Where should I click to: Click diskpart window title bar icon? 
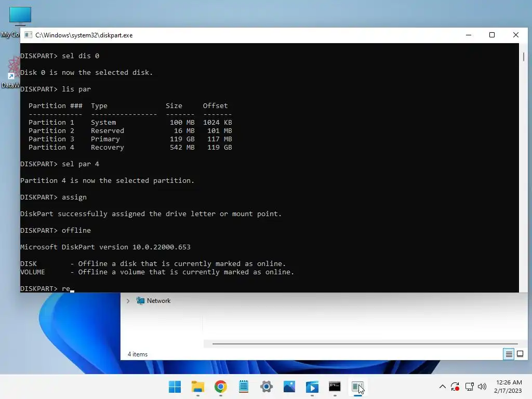coord(29,35)
